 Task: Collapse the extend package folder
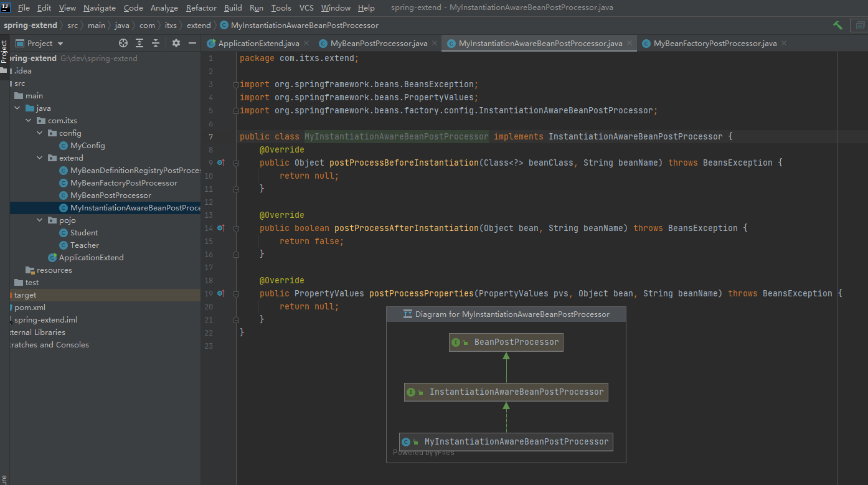[39, 158]
